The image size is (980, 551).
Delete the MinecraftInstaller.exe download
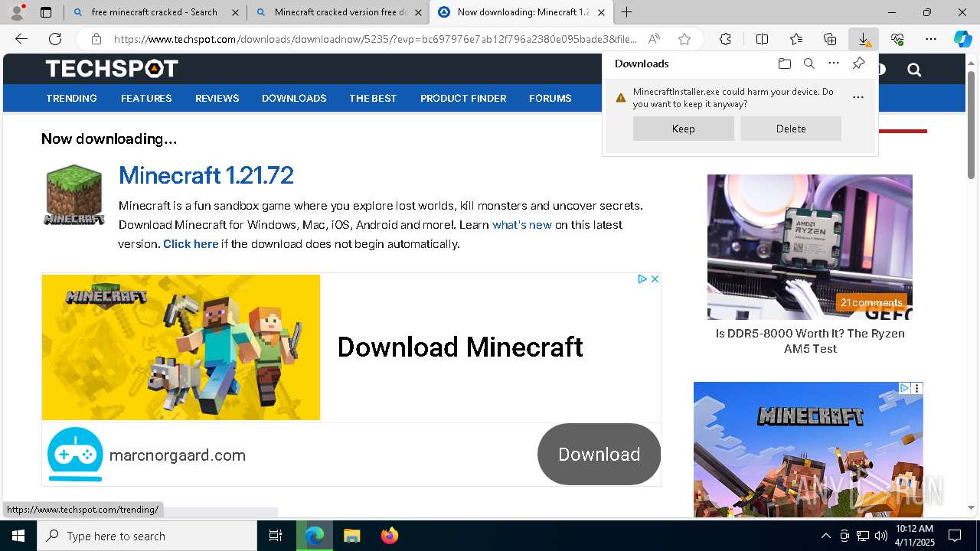(x=791, y=129)
